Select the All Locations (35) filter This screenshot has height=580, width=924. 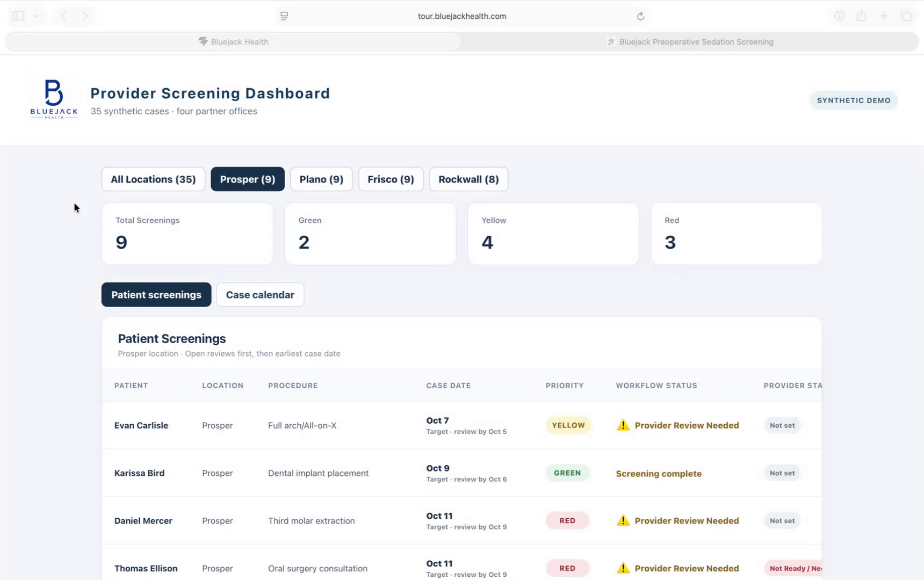pos(153,179)
